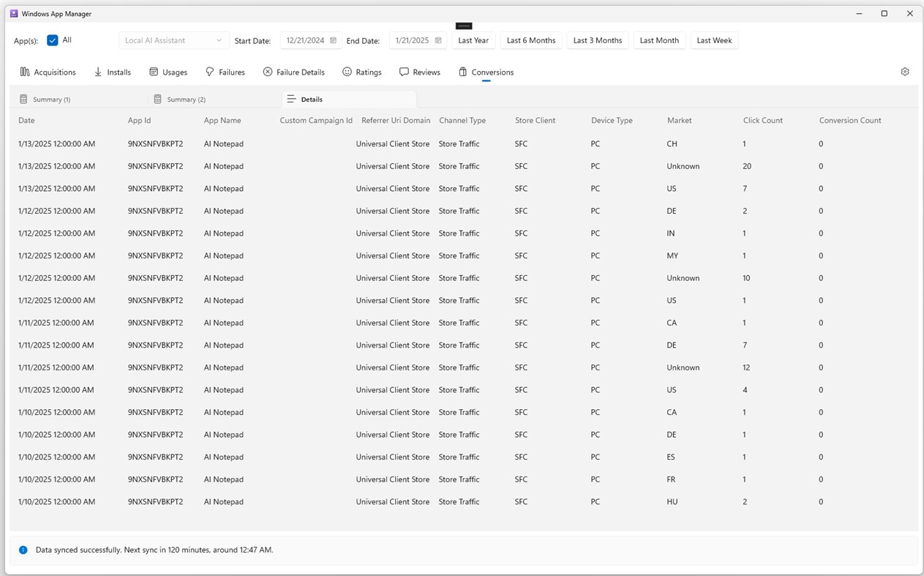Click the Last Week button
Image resolution: width=924 pixels, height=576 pixels.
(714, 40)
